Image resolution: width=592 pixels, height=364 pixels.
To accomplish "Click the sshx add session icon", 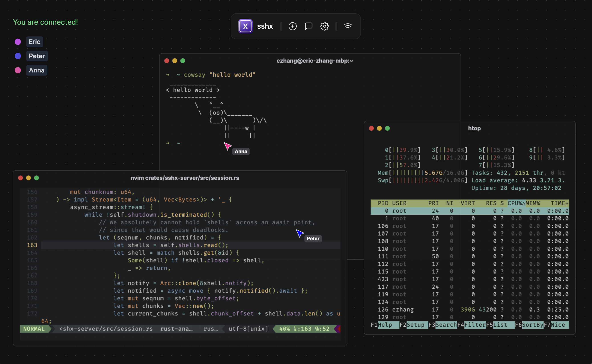I will 293,26.
